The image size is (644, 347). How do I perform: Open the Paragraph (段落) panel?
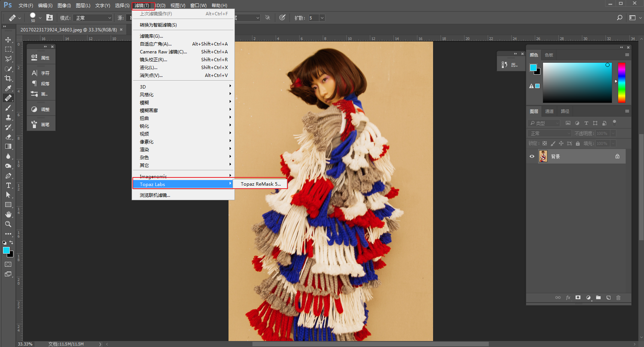[41, 84]
